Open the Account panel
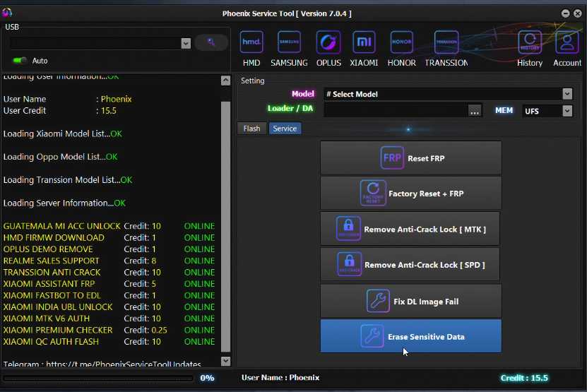 pyautogui.click(x=567, y=49)
